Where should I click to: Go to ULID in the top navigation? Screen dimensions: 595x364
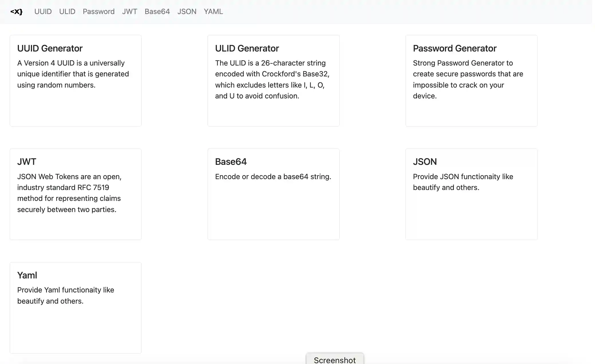coord(67,12)
